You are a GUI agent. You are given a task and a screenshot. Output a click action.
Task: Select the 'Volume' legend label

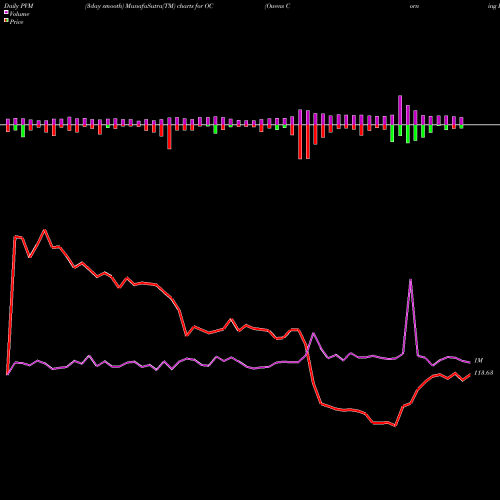pos(19,14)
